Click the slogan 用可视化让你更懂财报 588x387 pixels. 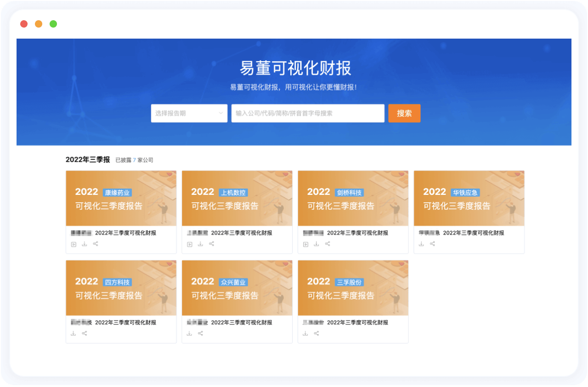point(321,87)
